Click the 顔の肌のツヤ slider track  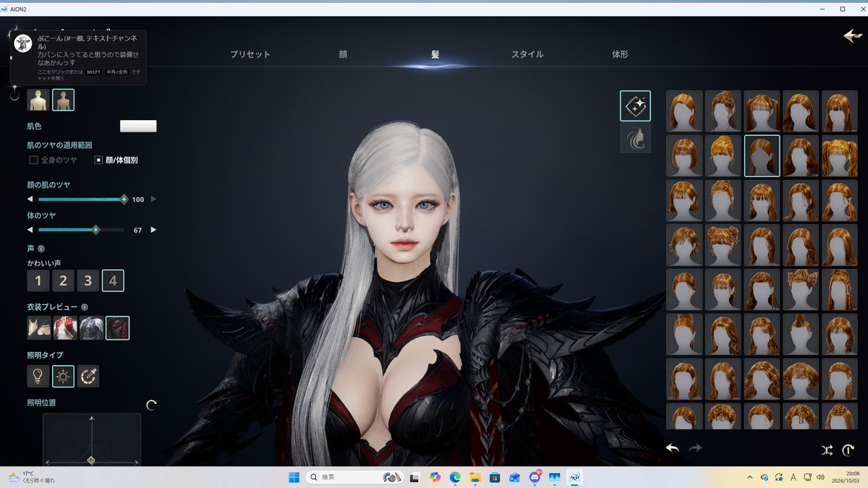tap(81, 199)
